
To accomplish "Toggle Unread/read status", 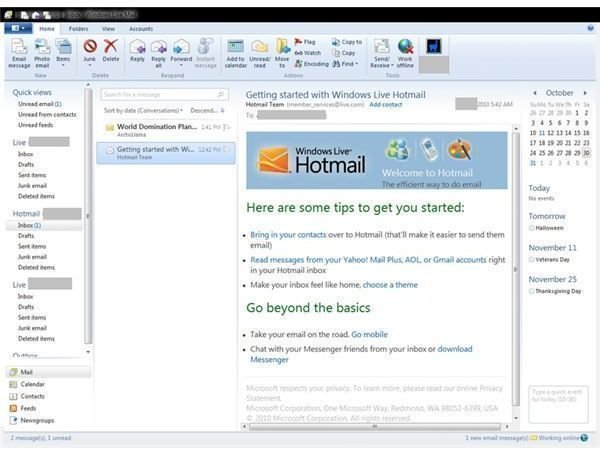I will click(260, 53).
